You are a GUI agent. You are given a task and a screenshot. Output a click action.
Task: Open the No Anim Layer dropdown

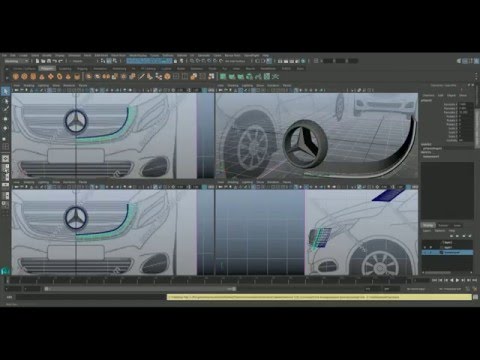(x=416, y=289)
